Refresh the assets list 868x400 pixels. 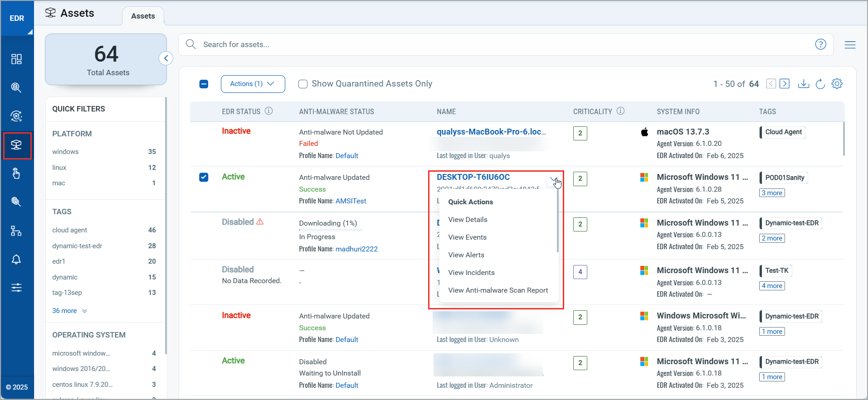(x=820, y=84)
